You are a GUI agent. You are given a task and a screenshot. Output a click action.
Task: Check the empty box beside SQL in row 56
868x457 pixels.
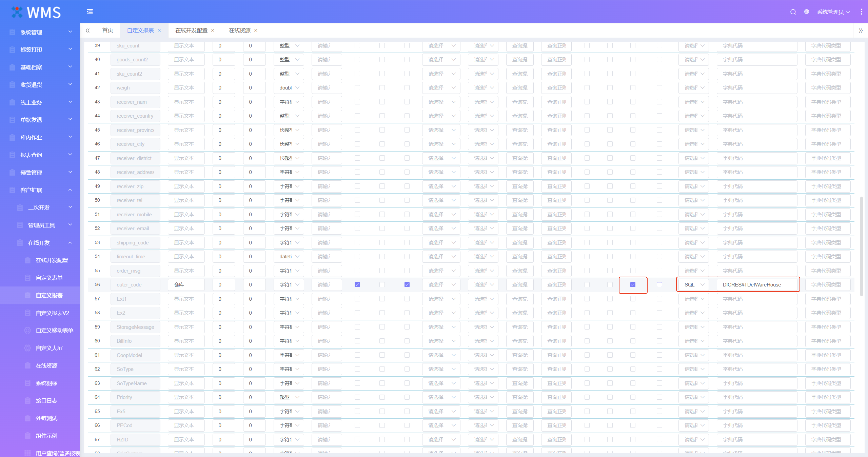point(659,285)
